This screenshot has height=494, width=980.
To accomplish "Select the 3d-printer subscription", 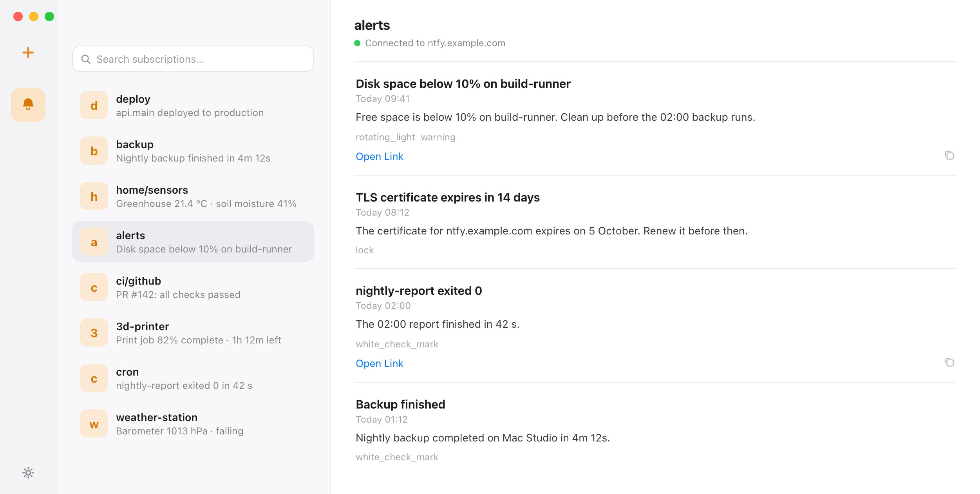I will [x=193, y=332].
